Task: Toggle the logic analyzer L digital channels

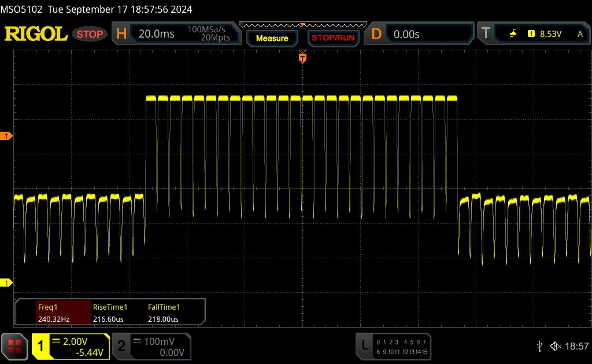Action: 364,346
